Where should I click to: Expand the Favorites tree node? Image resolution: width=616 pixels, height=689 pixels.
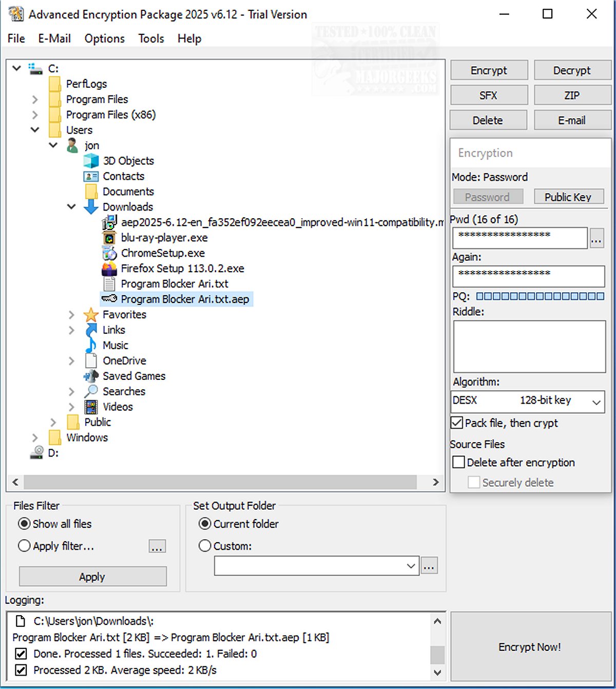71,315
